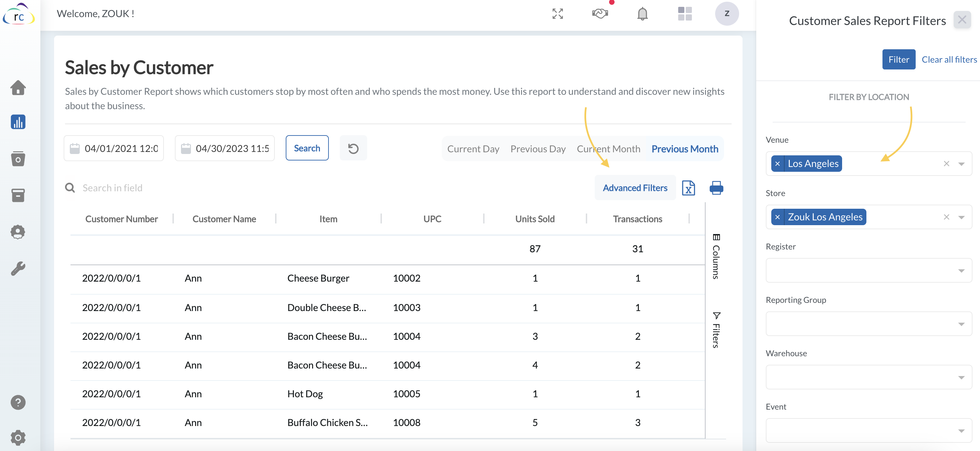Viewport: 980px width, 451px height.
Task: Remove the Zouk Los Angeles store tag
Action: point(777,217)
